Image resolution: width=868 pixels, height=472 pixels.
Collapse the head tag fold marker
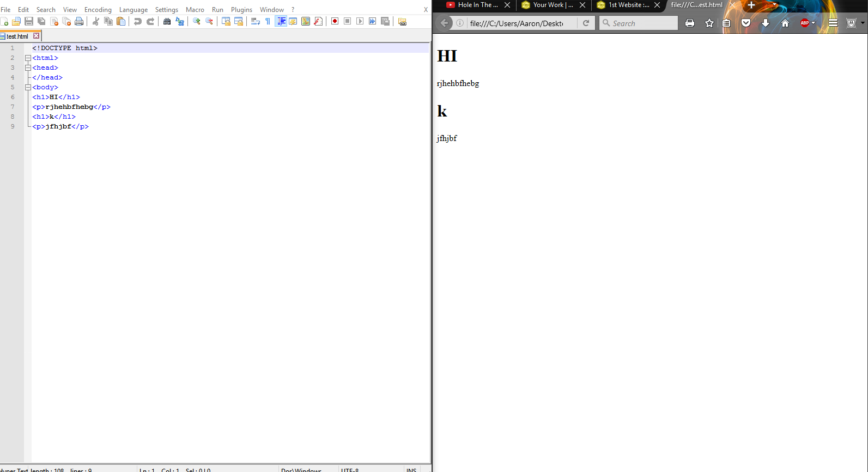tap(28, 68)
